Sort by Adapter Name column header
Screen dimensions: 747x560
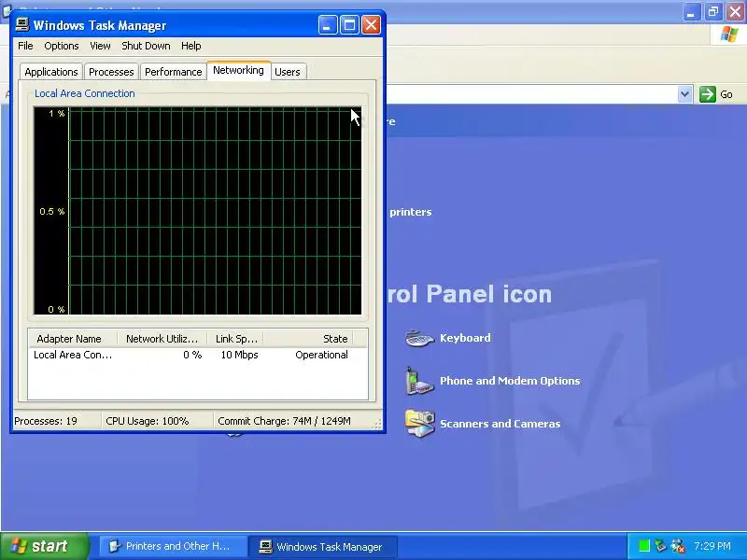73,339
